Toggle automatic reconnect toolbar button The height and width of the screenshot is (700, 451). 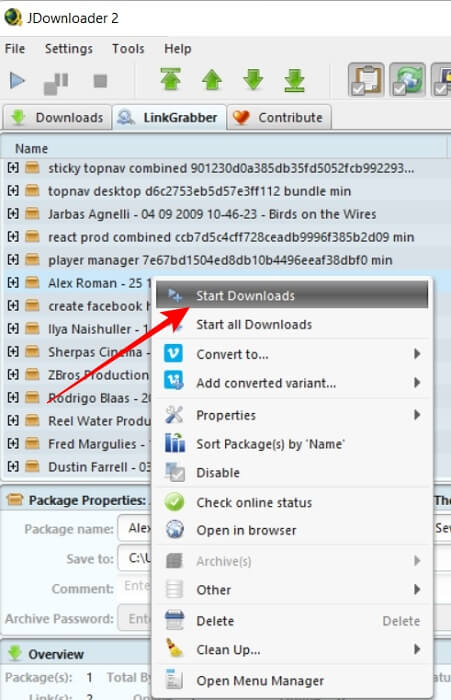[x=407, y=80]
